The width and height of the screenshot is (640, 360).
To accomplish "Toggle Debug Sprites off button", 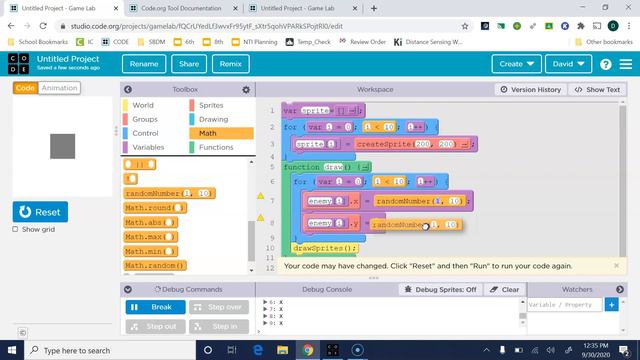I will (x=440, y=289).
